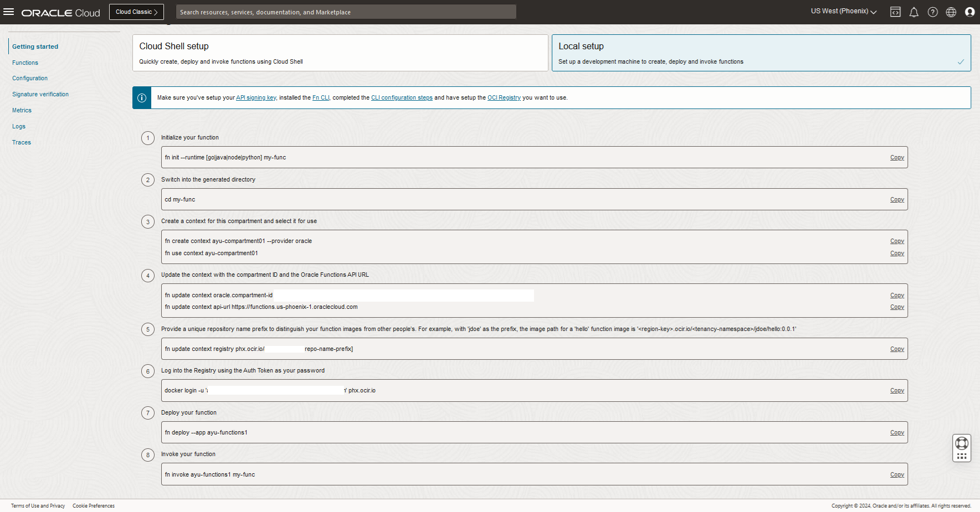The image size is (980, 512).
Task: Copy the update context compartment-id command
Action: (x=897, y=296)
